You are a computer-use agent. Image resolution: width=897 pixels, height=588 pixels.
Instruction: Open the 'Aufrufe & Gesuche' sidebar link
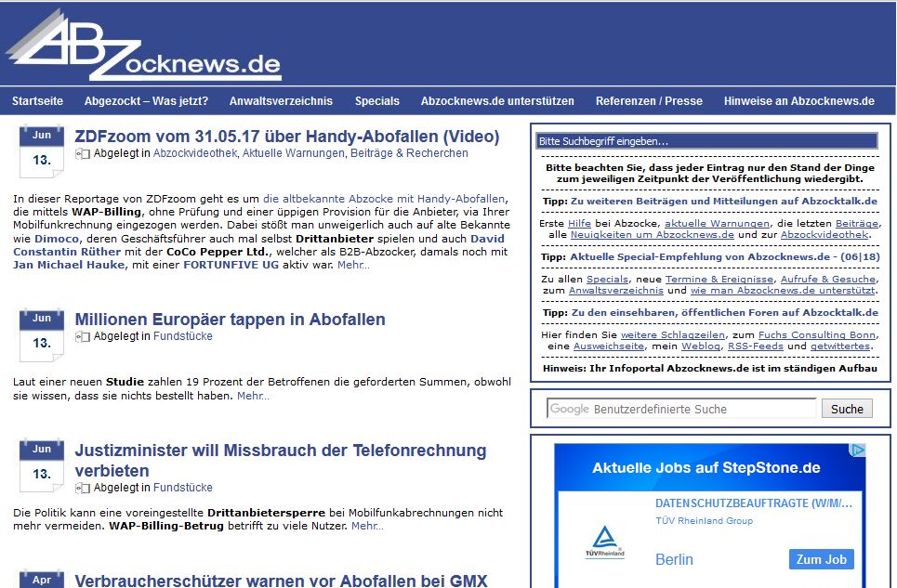(x=828, y=279)
